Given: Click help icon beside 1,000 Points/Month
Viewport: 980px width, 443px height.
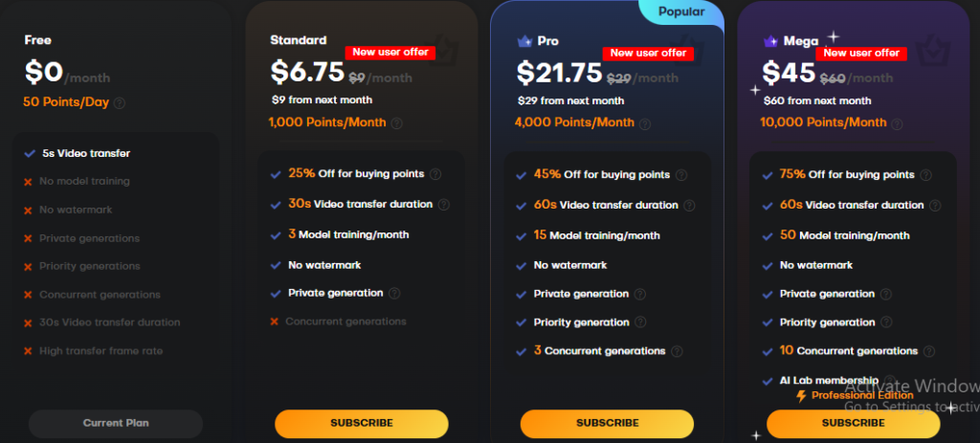Looking at the screenshot, I should click(396, 123).
